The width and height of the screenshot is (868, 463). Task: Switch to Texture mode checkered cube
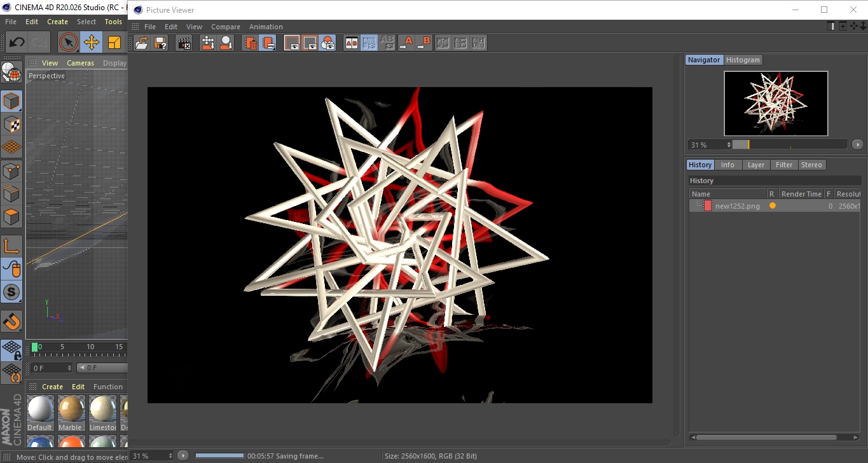coord(11,124)
